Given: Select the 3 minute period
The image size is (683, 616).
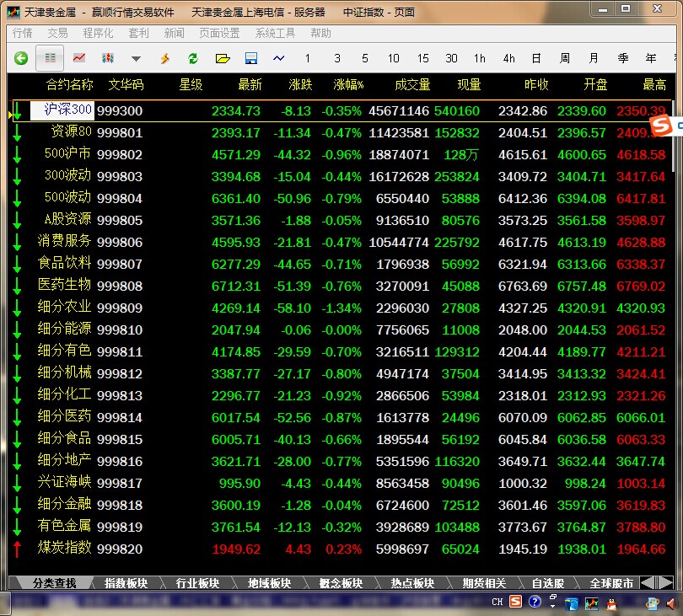Looking at the screenshot, I should [x=337, y=58].
